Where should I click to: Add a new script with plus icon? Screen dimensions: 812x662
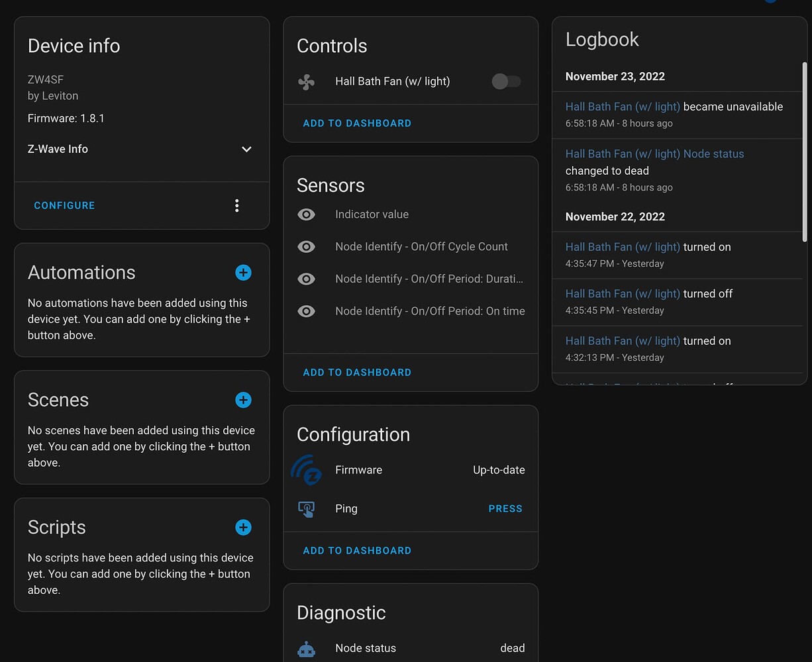tap(243, 527)
